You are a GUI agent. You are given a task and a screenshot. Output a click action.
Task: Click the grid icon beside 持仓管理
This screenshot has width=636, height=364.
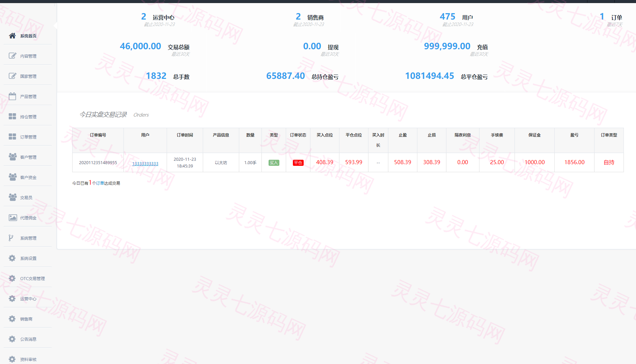click(12, 116)
